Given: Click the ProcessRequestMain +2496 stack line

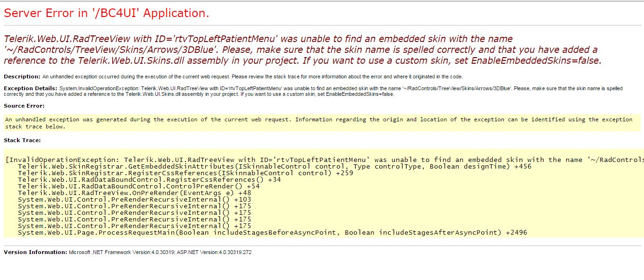Looking at the screenshot, I should coord(273,232).
